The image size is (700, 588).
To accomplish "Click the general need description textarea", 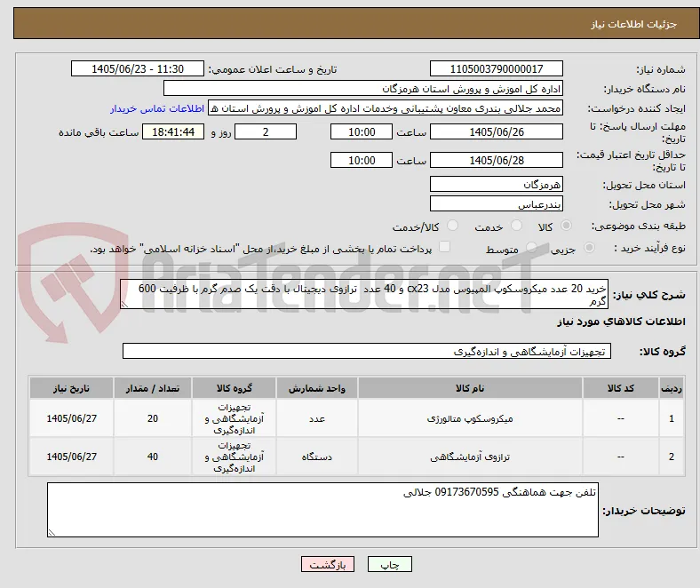I will click(x=364, y=294).
